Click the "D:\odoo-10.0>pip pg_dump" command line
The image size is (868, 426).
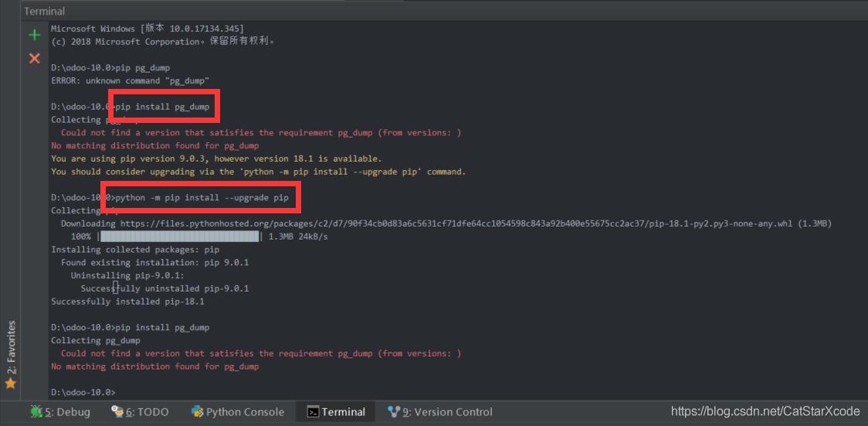point(110,67)
